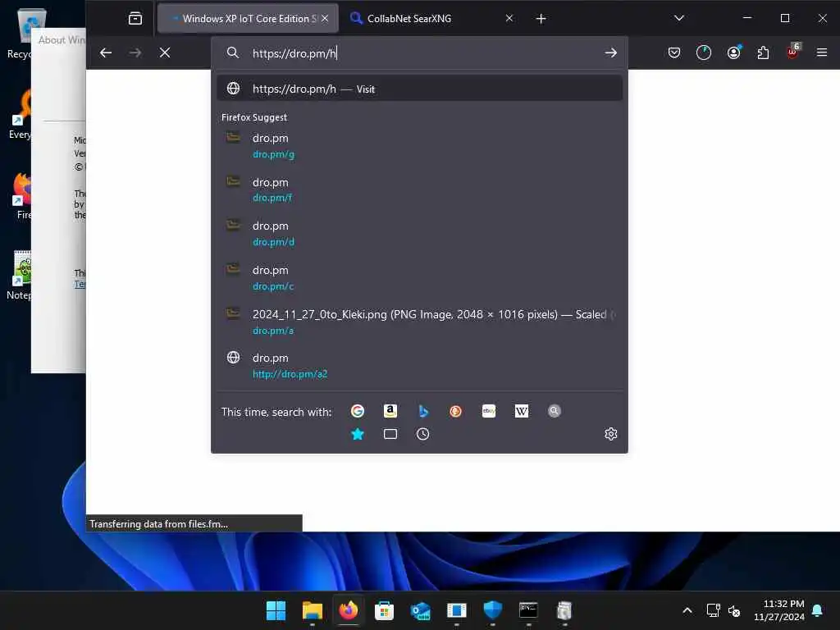Select the dro.pm/g suggestion
This screenshot has width=840, height=630.
pos(419,146)
